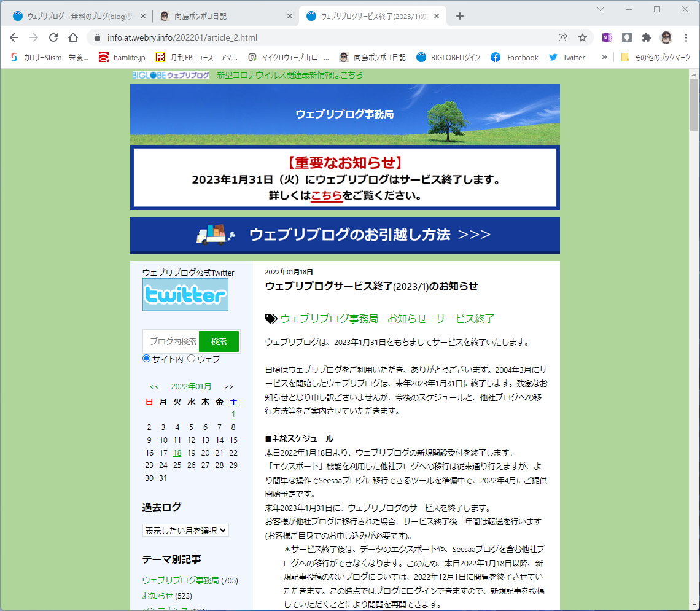
Task: Open the Chrome profile avatar
Action: [666, 37]
